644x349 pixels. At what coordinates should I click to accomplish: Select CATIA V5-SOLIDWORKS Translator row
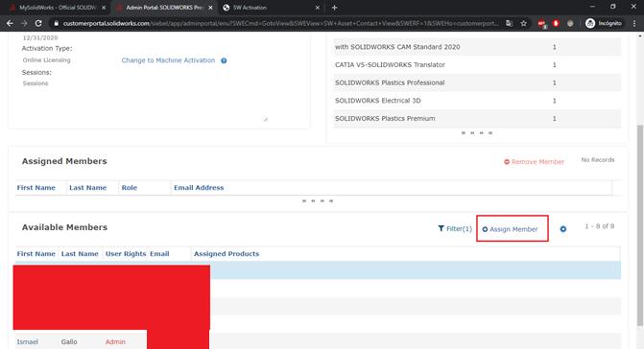tap(477, 65)
